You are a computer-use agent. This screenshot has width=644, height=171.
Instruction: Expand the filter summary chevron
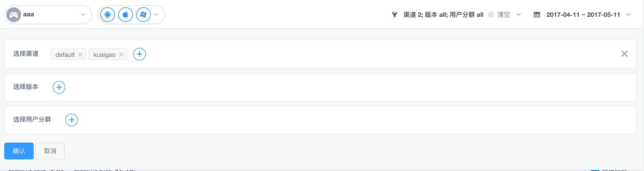click(x=519, y=14)
